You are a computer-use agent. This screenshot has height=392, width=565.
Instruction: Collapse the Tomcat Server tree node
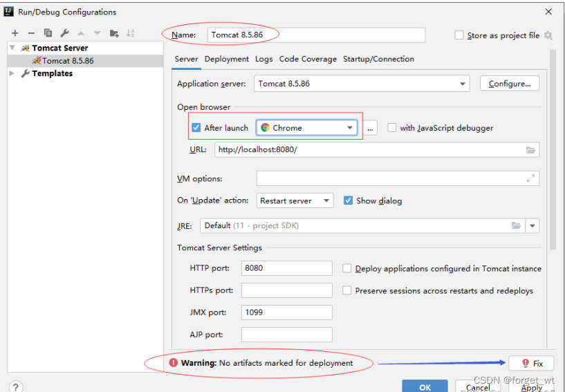pyautogui.click(x=12, y=48)
